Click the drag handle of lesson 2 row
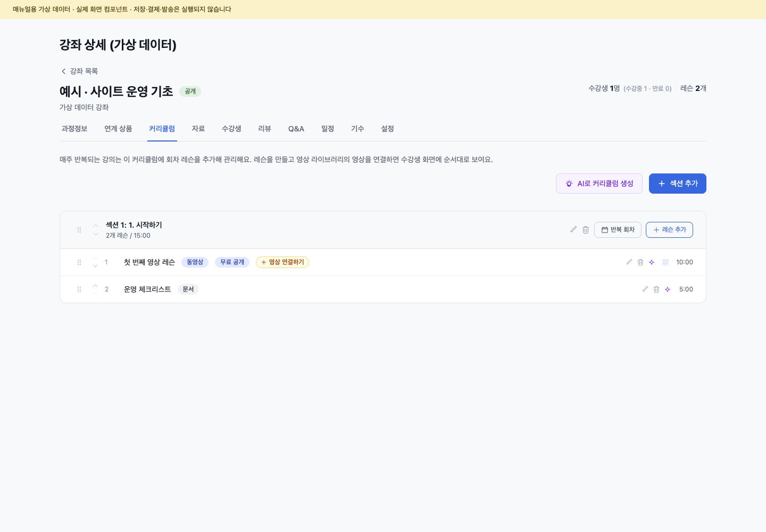The height and width of the screenshot is (532, 766). click(x=79, y=289)
